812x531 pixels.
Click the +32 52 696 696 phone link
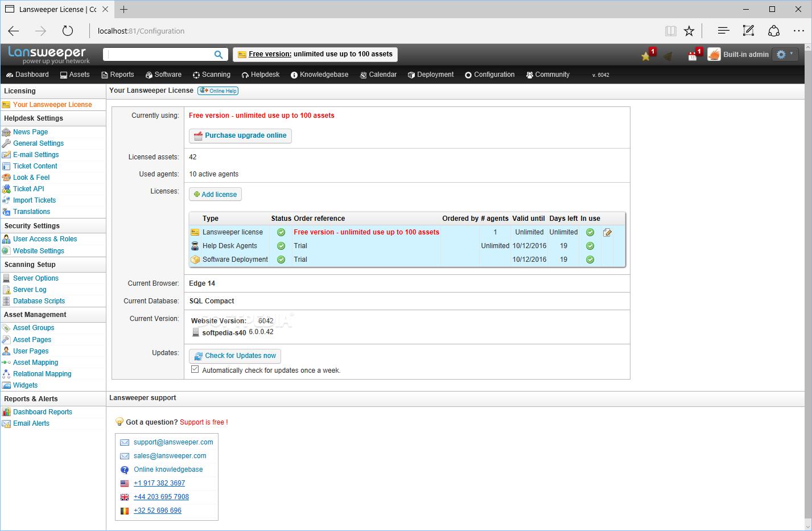[158, 511]
